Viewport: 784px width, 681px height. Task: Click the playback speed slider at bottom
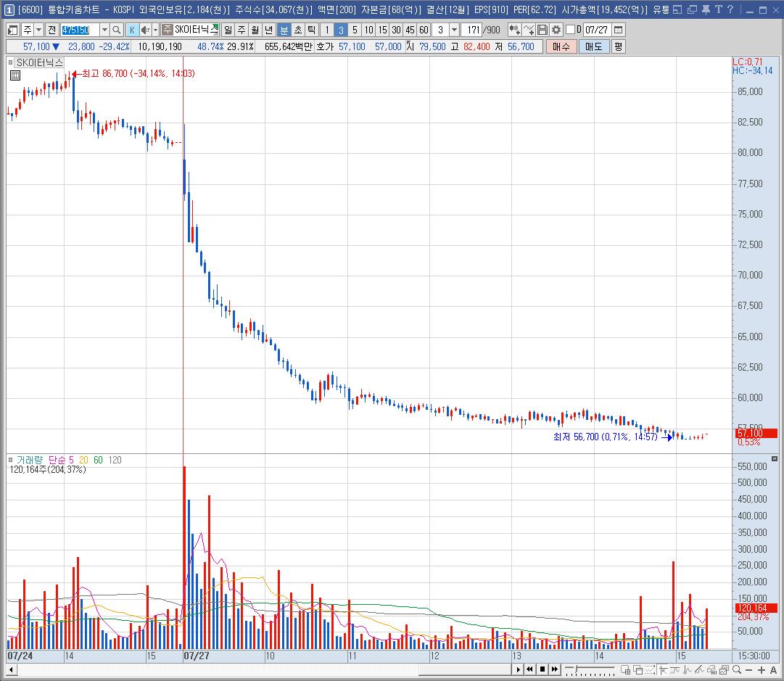pos(590,669)
